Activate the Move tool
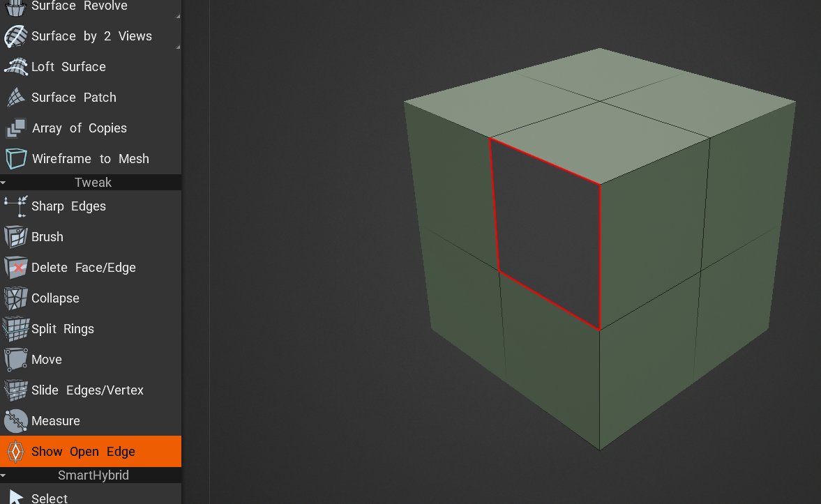The height and width of the screenshot is (504, 821). [x=46, y=360]
